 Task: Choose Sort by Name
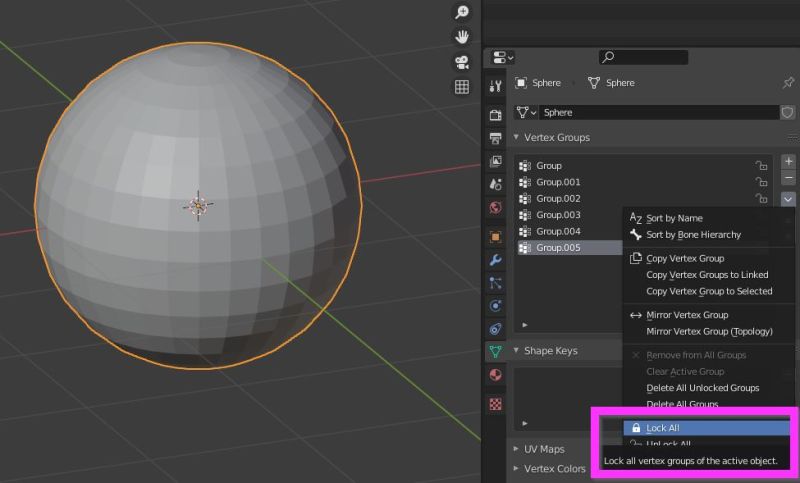tap(707, 218)
